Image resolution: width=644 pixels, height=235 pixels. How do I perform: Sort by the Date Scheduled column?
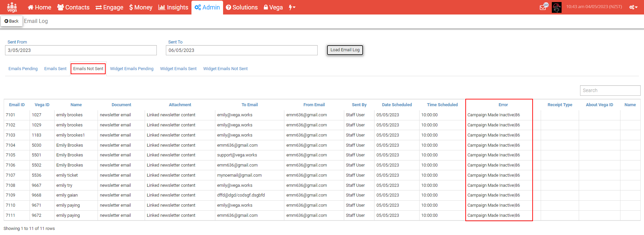397,105
